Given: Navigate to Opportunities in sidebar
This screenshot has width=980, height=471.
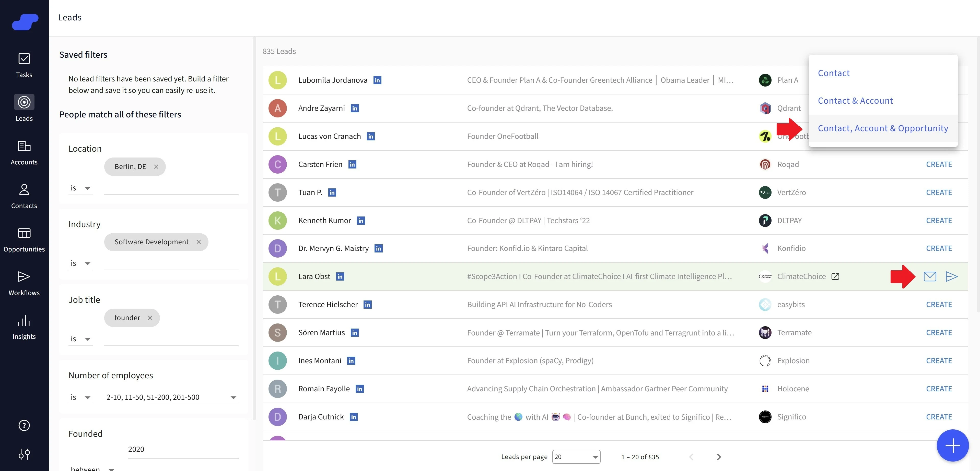Looking at the screenshot, I should [24, 239].
